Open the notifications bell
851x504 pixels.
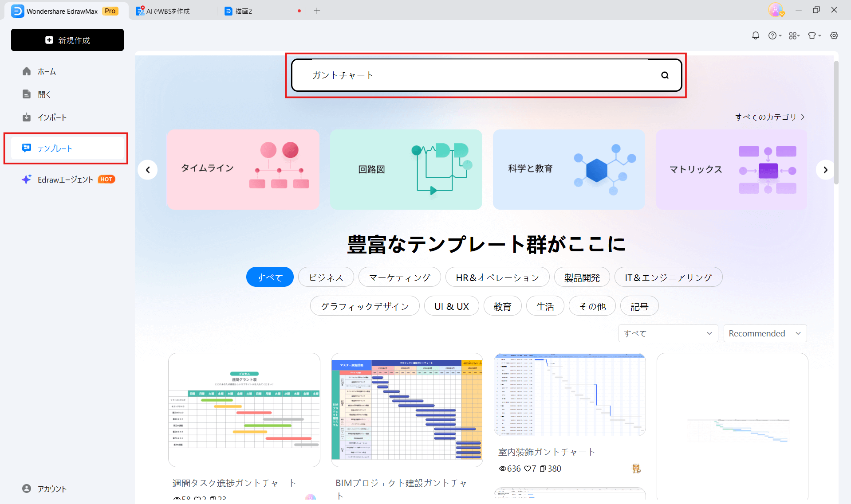[756, 35]
